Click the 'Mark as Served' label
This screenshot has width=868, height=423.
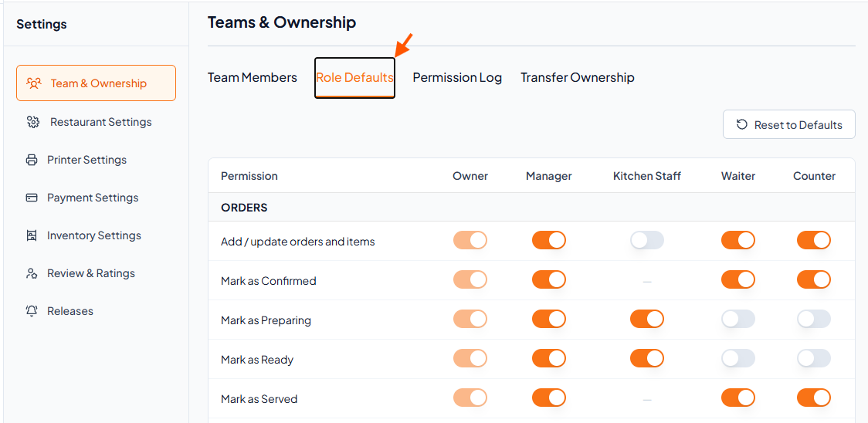click(259, 398)
